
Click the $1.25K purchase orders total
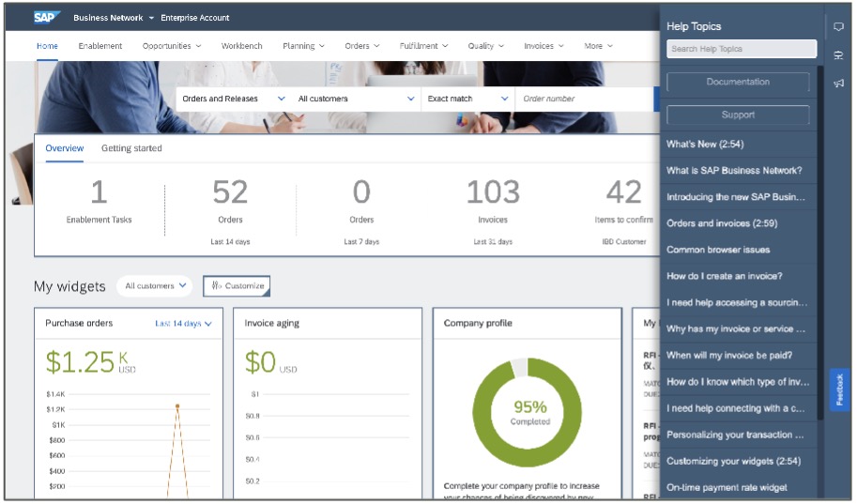(90, 362)
